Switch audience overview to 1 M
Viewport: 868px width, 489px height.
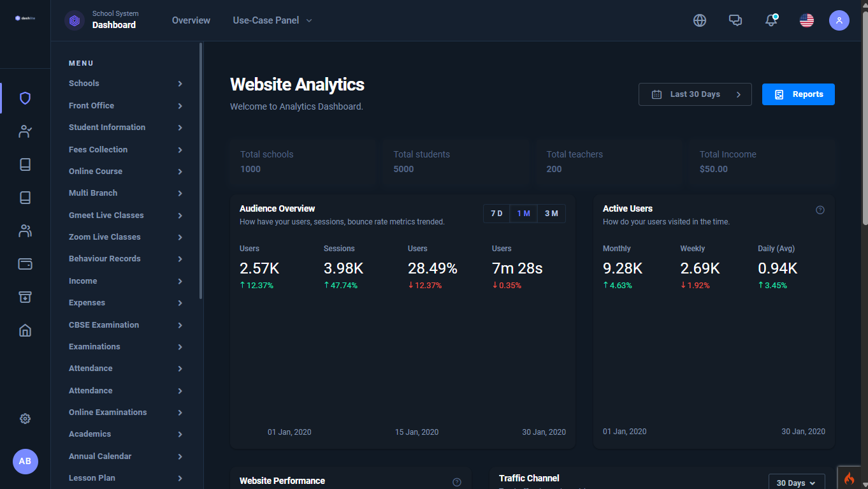[524, 214]
